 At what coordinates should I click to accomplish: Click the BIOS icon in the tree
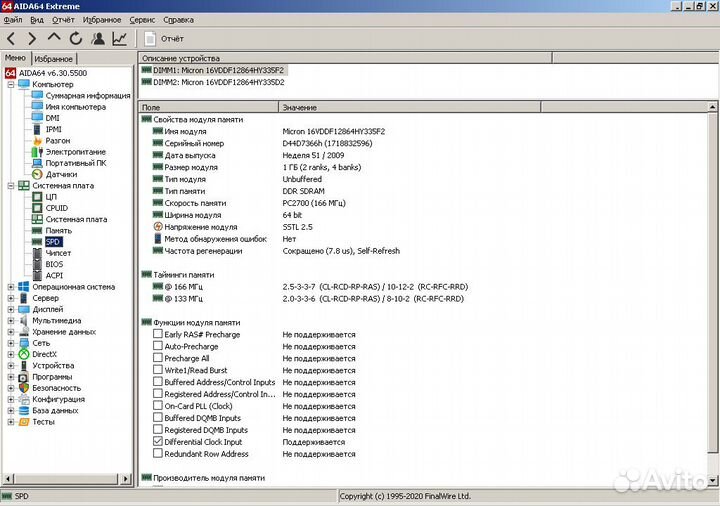point(37,264)
